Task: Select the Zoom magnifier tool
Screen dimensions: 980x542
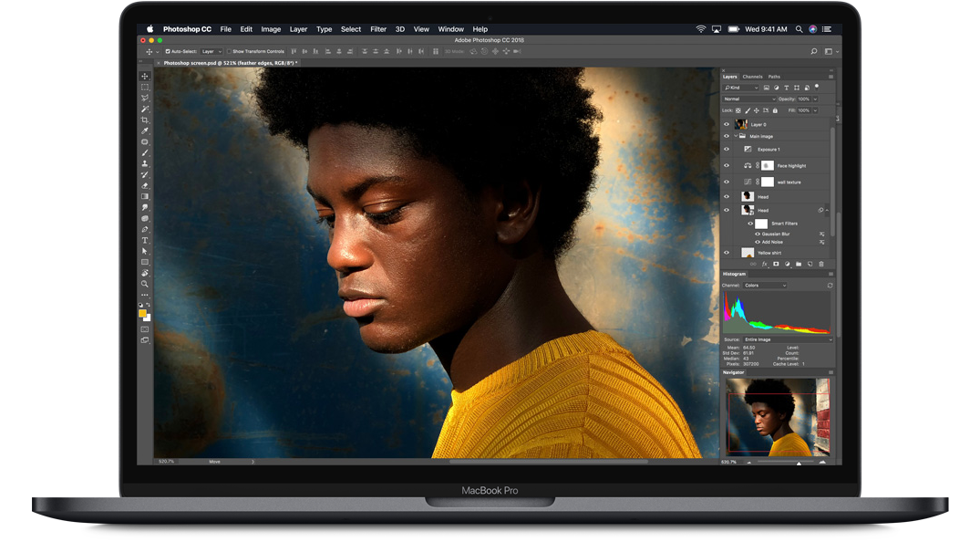Action: pos(144,284)
